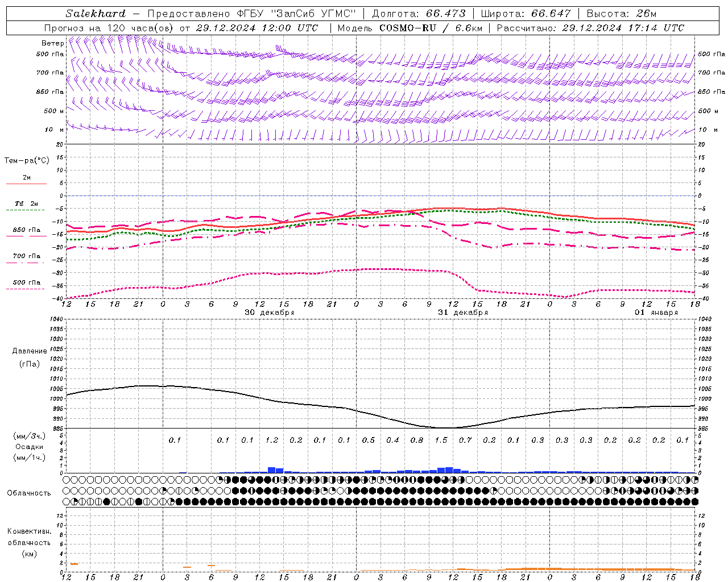This screenshot has height=582, width=728.
Task: Select the forecast start time 29.12.2024 12:00 UTC
Action: 257,28
